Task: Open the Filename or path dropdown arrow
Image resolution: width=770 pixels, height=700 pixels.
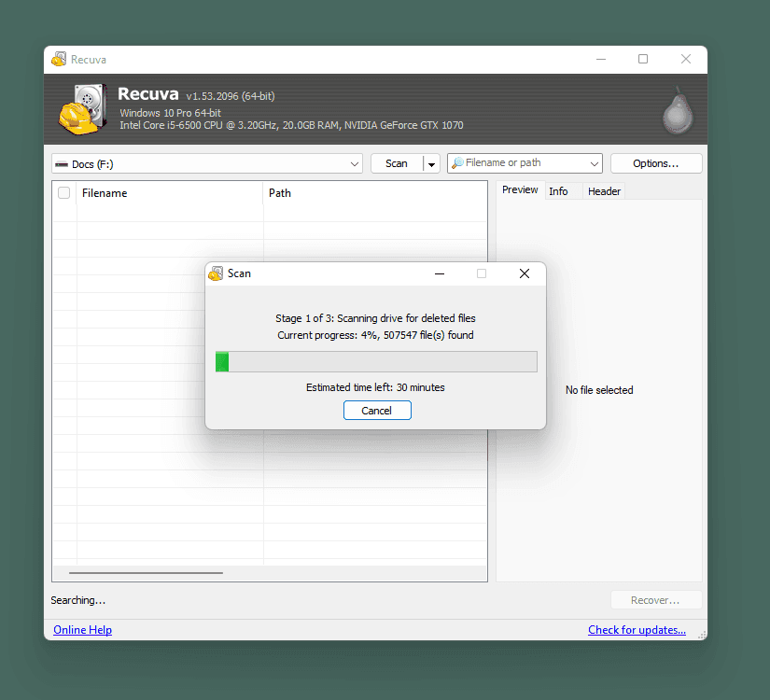Action: coord(595,163)
